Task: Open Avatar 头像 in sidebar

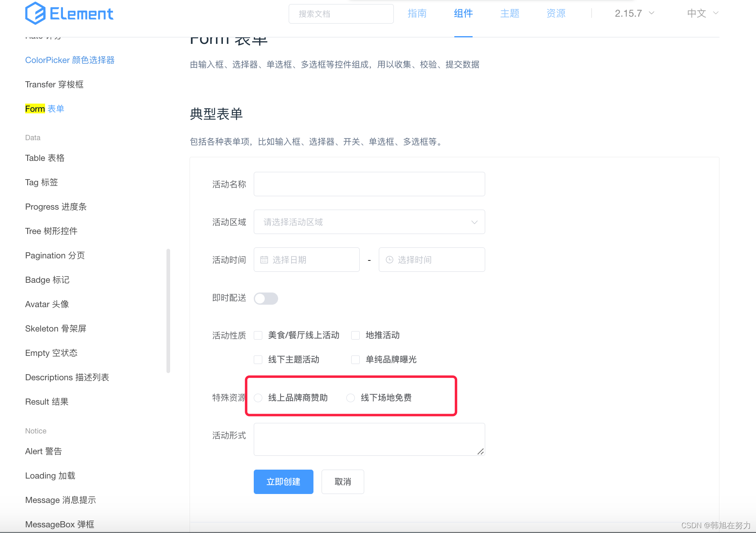Action: (47, 304)
